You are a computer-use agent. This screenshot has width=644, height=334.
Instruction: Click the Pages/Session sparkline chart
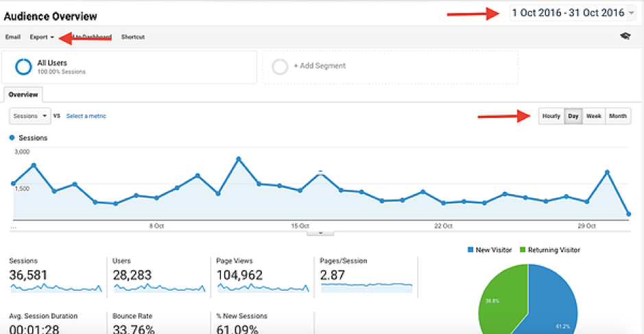[366, 287]
